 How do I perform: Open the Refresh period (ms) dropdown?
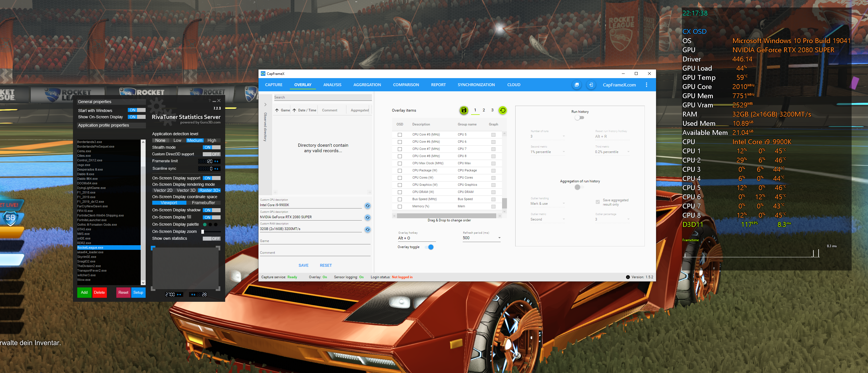tap(482, 238)
